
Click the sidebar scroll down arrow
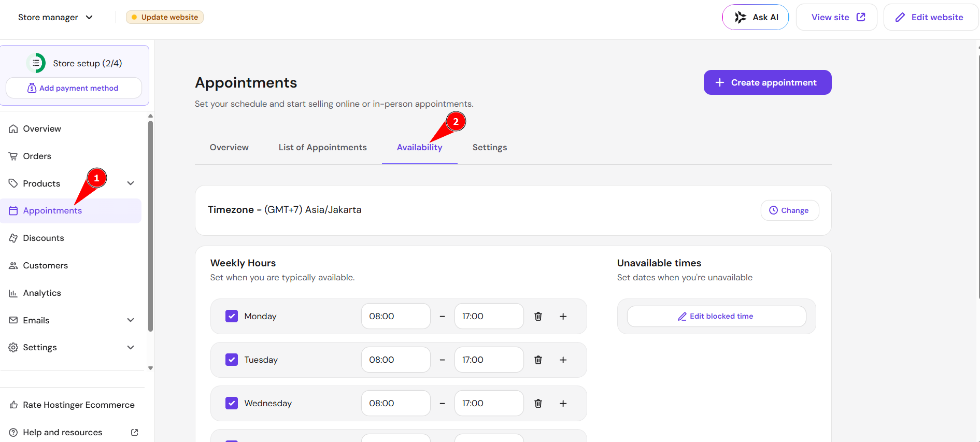click(150, 368)
